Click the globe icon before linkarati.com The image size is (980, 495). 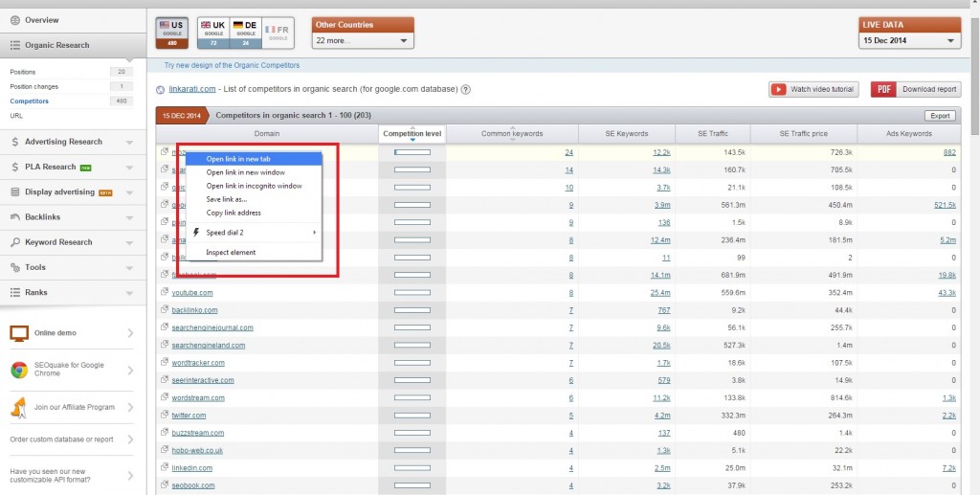pos(161,89)
